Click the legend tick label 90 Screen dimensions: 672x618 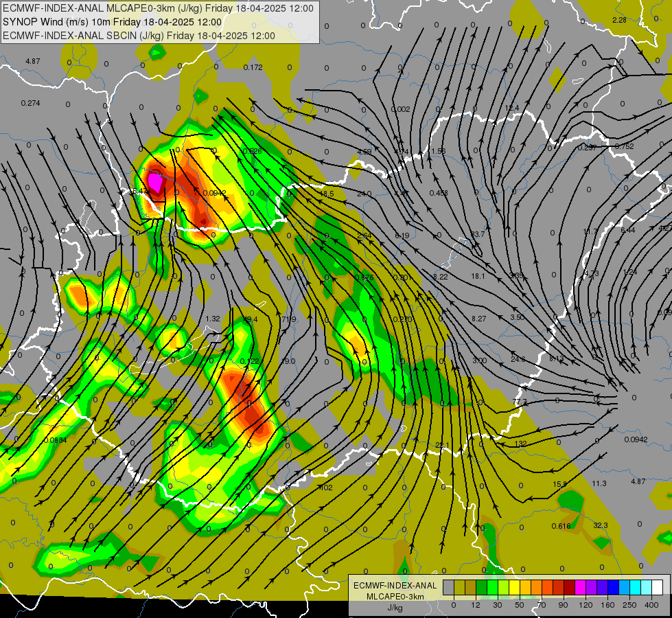click(563, 605)
